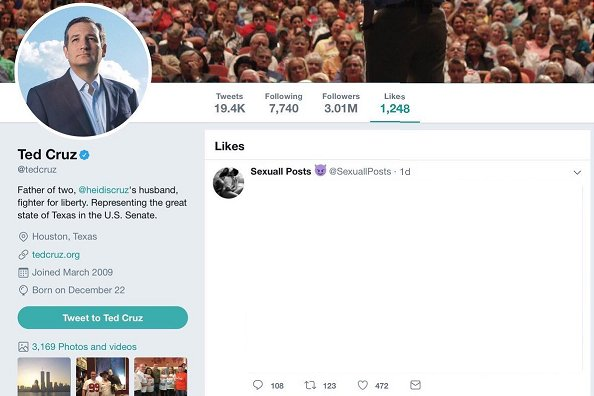Select the Likes tab showing 1,248
Image resolution: width=594 pixels, height=396 pixels.
point(395,103)
